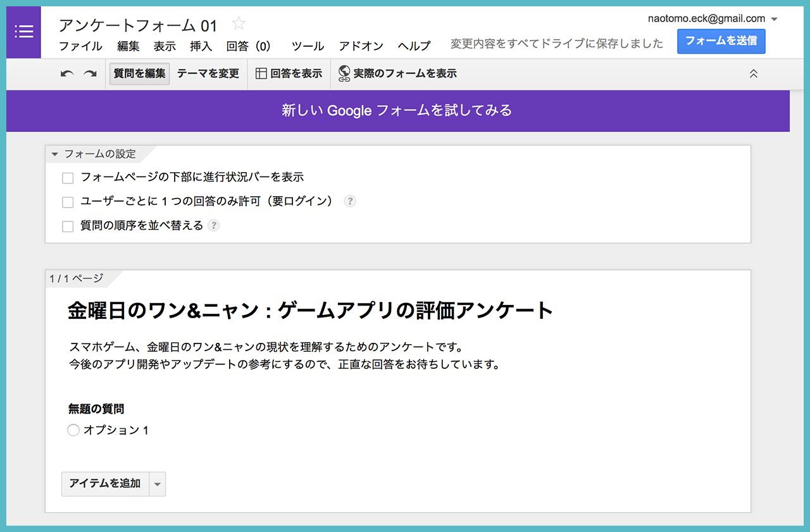Click the document title アンケートフォーム 01
The height and width of the screenshot is (532, 810).
138,25
